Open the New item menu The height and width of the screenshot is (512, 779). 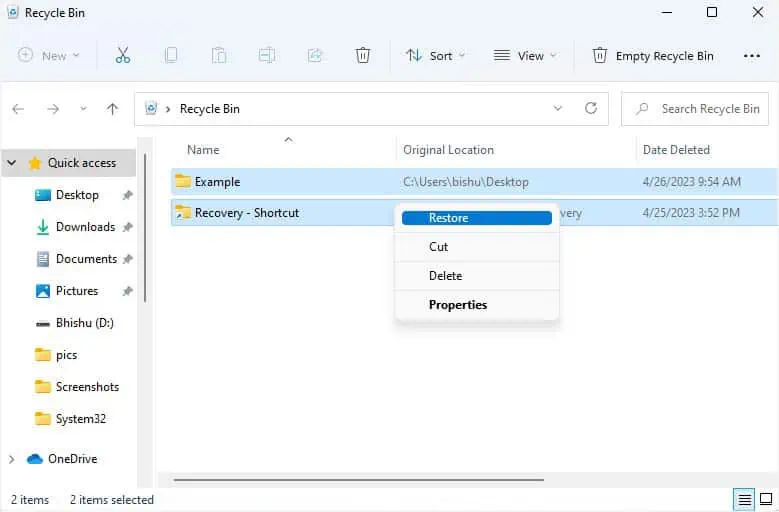pos(49,55)
